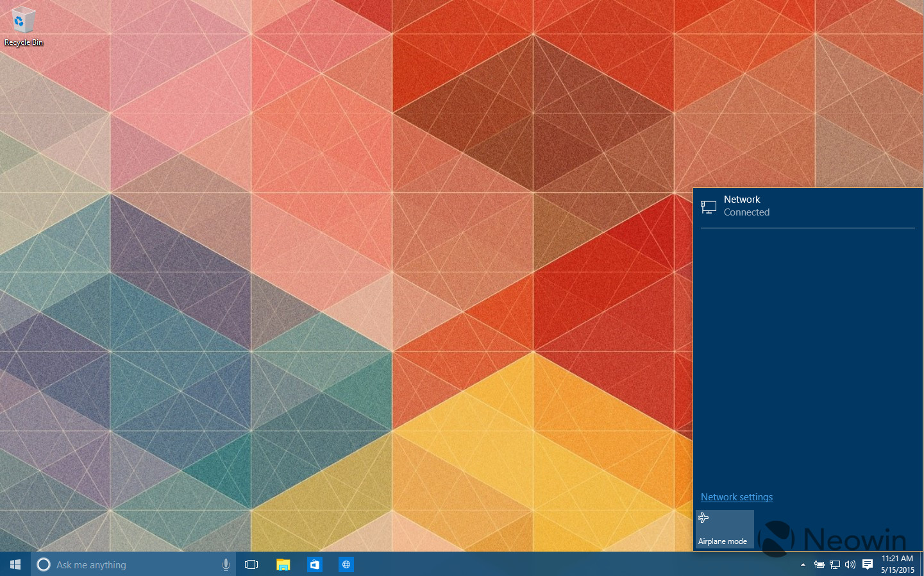Select the Network Connected entry
This screenshot has height=576, width=924.
point(807,206)
